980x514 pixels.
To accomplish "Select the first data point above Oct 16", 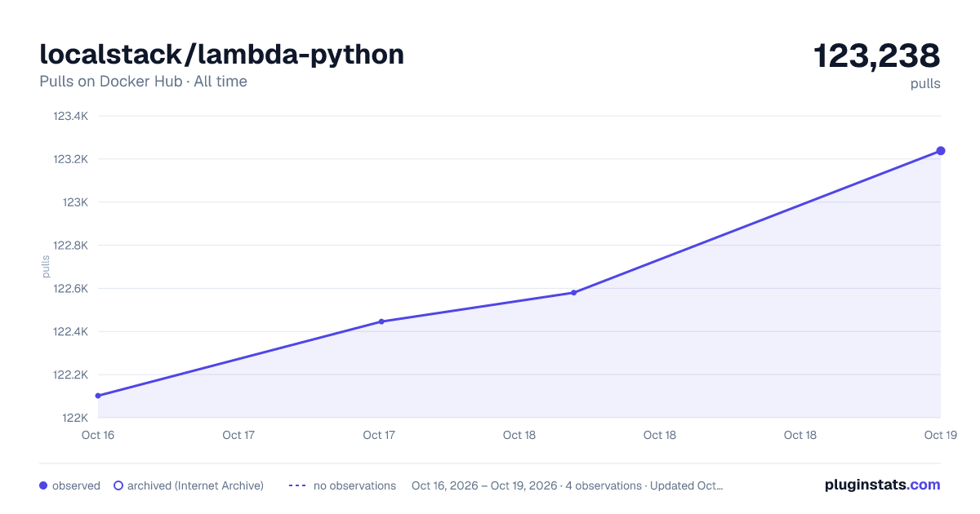I will coord(98,396).
